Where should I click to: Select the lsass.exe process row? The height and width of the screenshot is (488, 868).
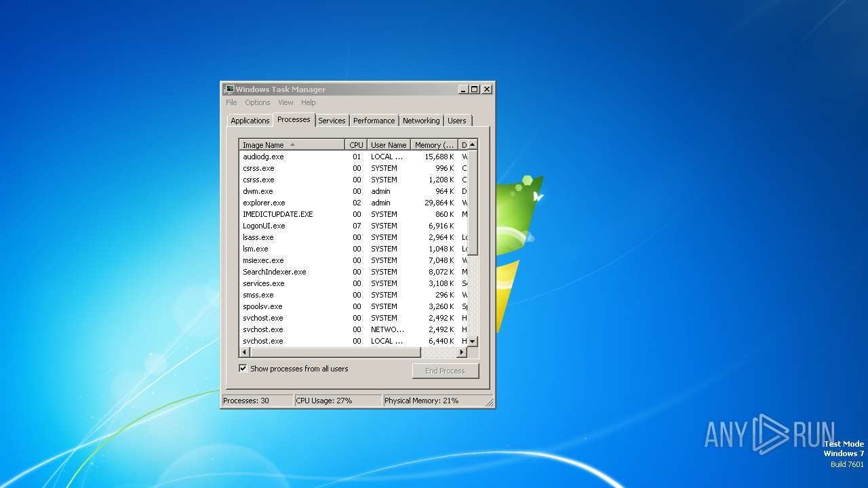coord(353,237)
